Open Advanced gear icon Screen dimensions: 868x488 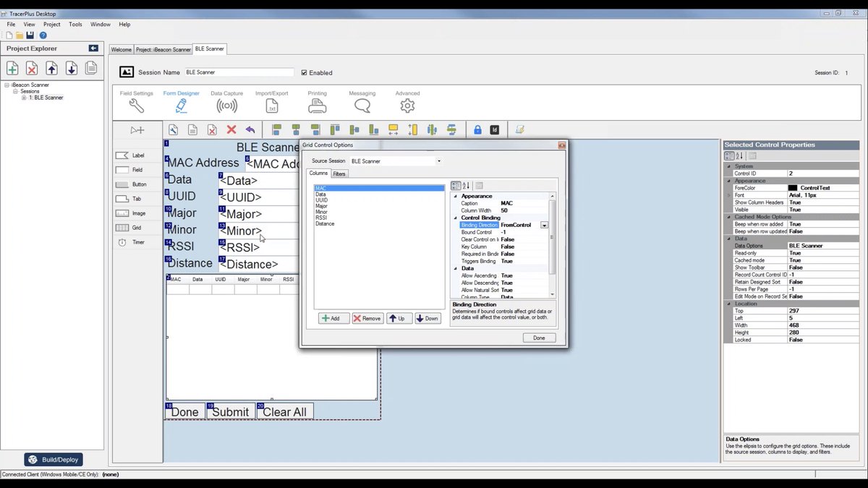407,106
